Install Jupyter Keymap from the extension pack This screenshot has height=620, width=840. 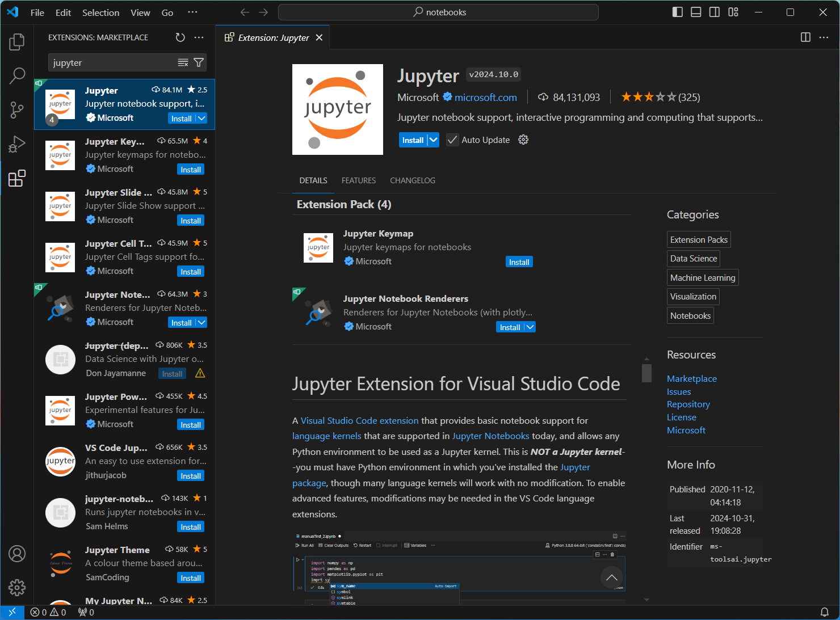pos(519,262)
